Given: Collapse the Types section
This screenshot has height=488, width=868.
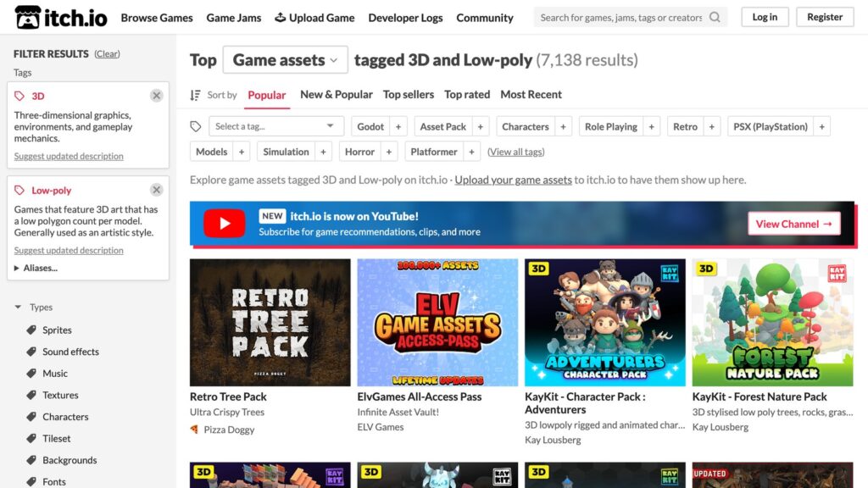Looking at the screenshot, I should click(x=33, y=307).
